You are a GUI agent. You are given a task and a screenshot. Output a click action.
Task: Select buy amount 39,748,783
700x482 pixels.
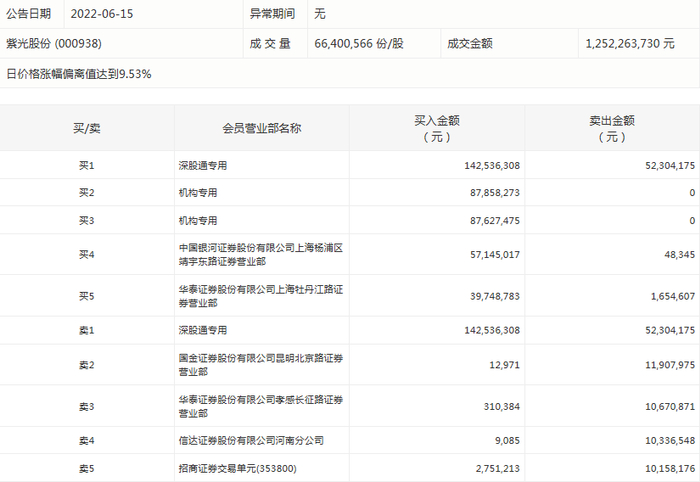(495, 296)
